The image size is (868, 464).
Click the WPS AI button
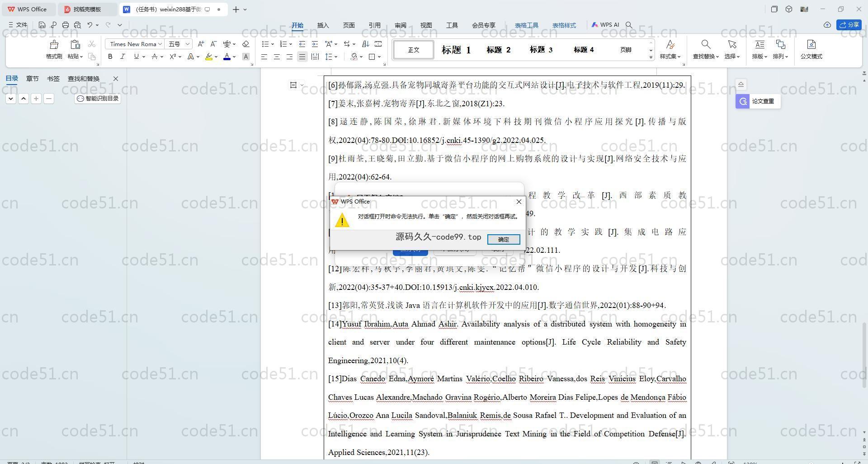[x=605, y=25]
